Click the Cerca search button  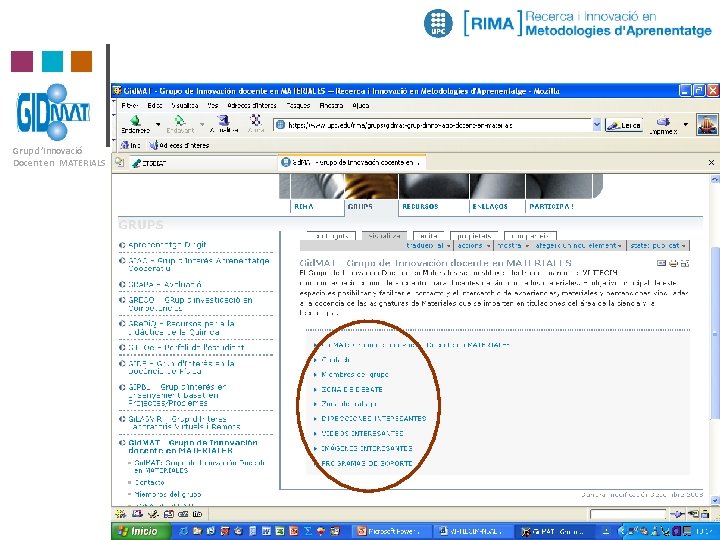(x=624, y=125)
